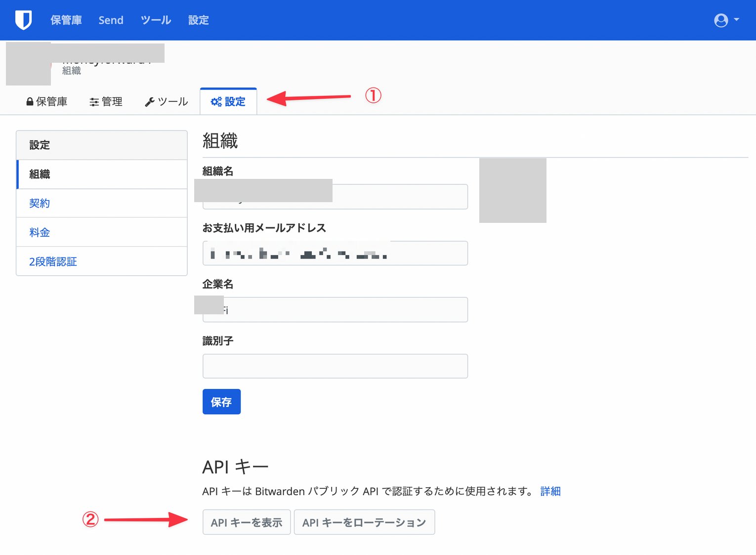Viewport: 756px width, 555px height.
Task: Focus the 識別子 input field
Action: click(x=335, y=366)
